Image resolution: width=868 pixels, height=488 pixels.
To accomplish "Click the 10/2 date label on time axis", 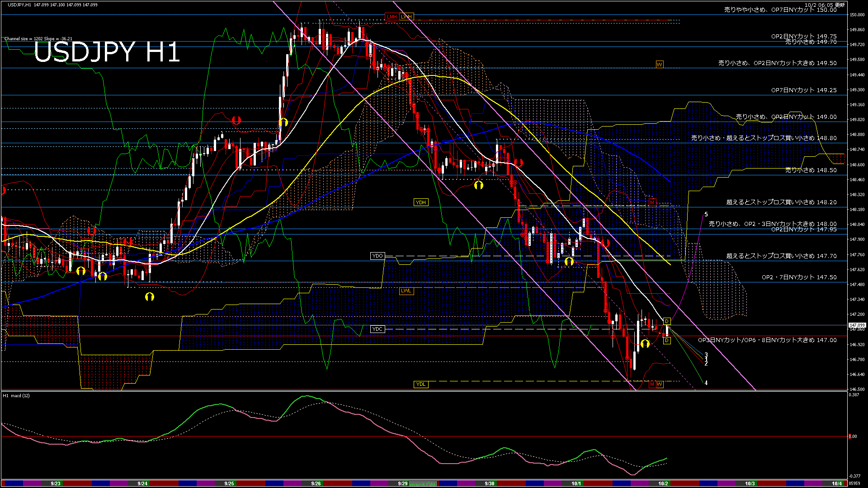I will point(663,483).
